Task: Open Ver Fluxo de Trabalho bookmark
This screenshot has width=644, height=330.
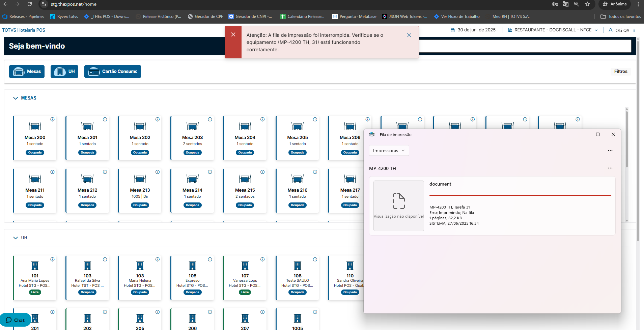Action: click(x=457, y=17)
